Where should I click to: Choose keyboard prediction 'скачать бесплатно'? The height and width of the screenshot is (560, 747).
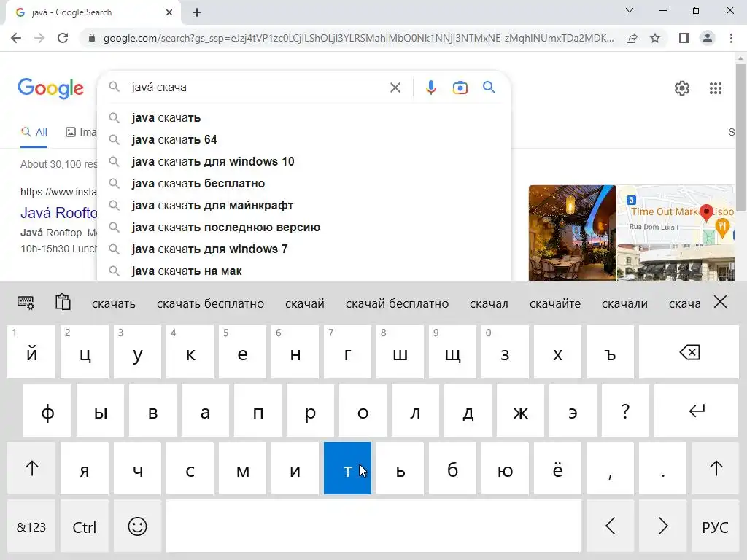pos(210,303)
